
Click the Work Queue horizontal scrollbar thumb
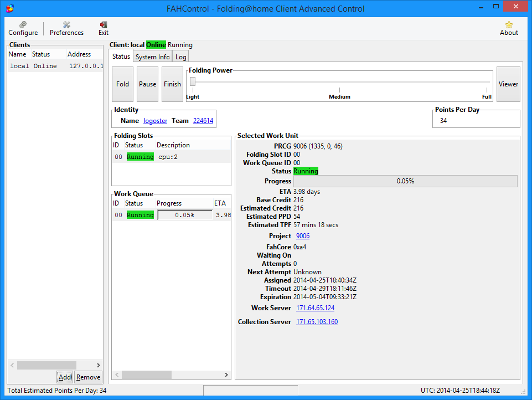147,375
